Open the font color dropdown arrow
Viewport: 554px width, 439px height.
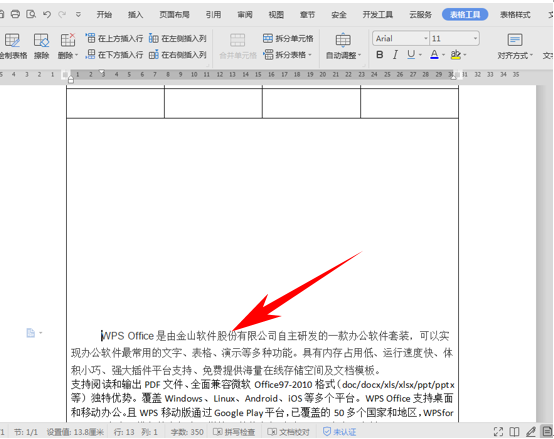click(x=443, y=55)
